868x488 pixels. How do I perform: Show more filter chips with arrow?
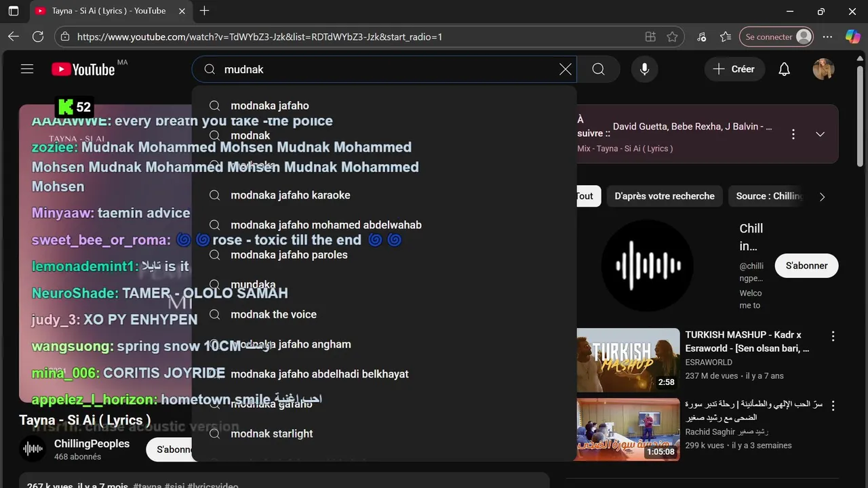pos(822,197)
